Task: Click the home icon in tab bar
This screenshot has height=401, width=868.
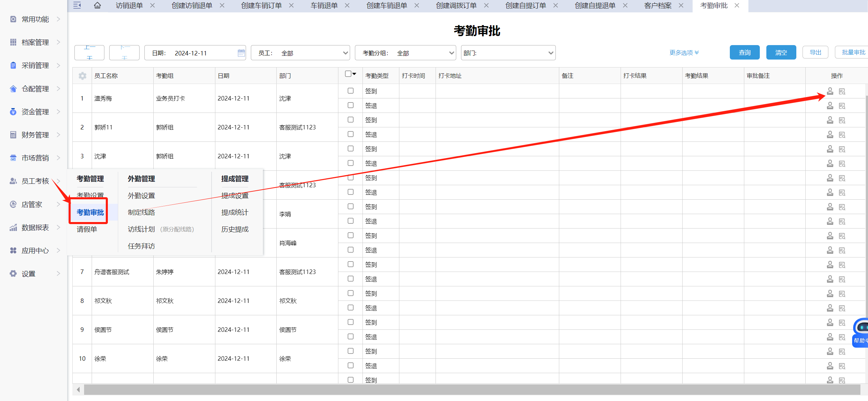Action: tap(98, 6)
